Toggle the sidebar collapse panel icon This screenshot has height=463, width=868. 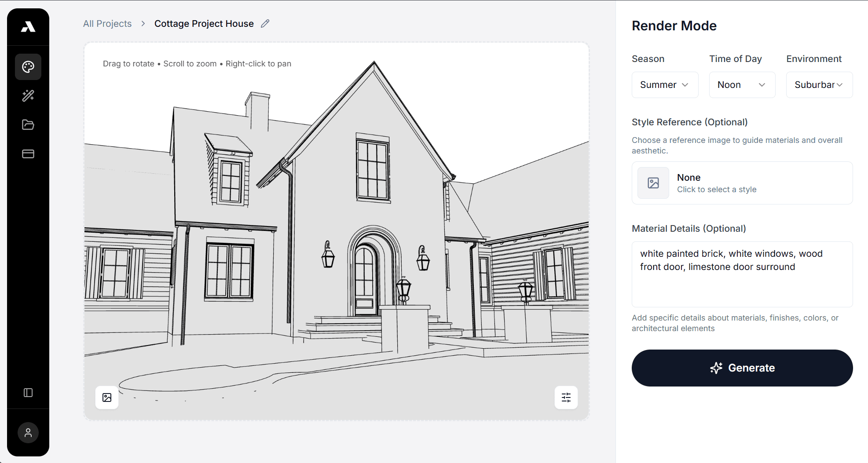click(x=28, y=393)
